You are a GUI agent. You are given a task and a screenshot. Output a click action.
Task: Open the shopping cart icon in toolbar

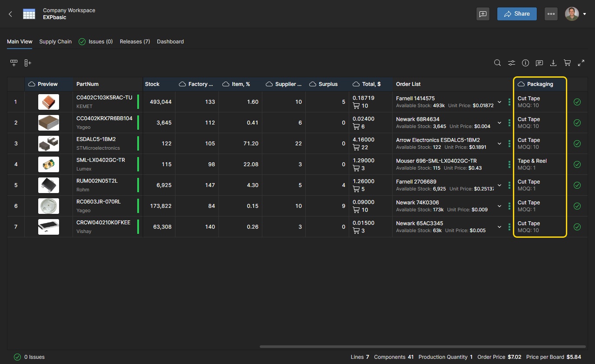(567, 63)
